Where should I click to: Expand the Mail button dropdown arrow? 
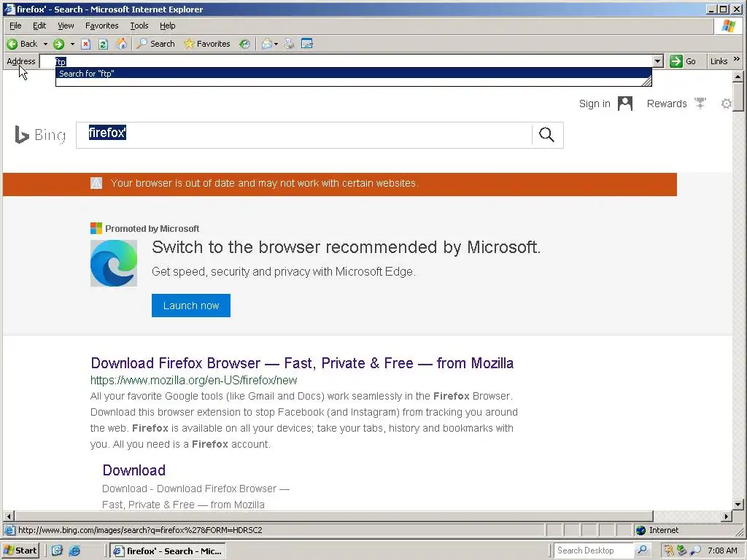coord(276,44)
